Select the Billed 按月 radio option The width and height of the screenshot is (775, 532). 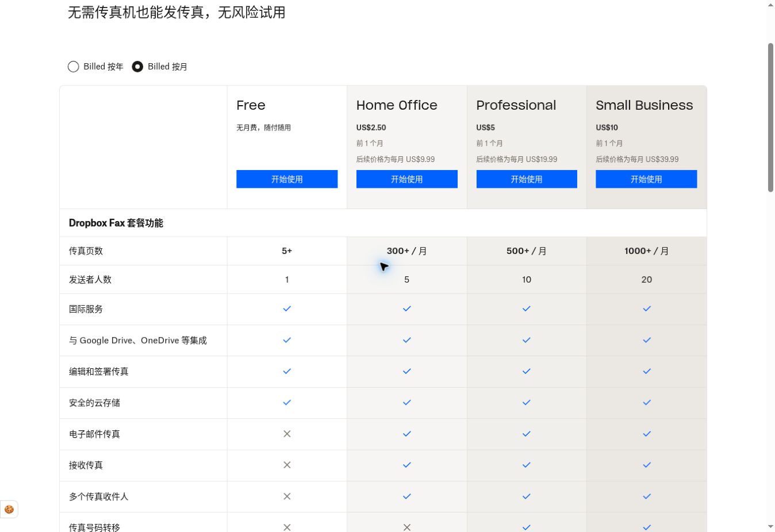click(137, 67)
